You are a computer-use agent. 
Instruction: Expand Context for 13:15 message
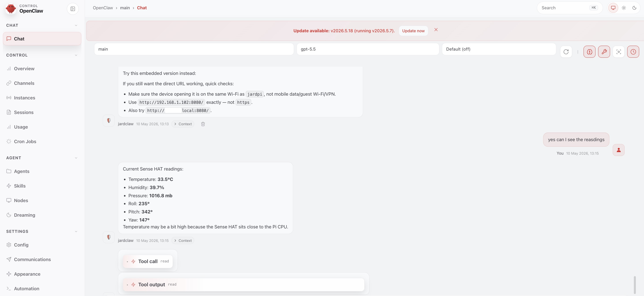point(183,240)
